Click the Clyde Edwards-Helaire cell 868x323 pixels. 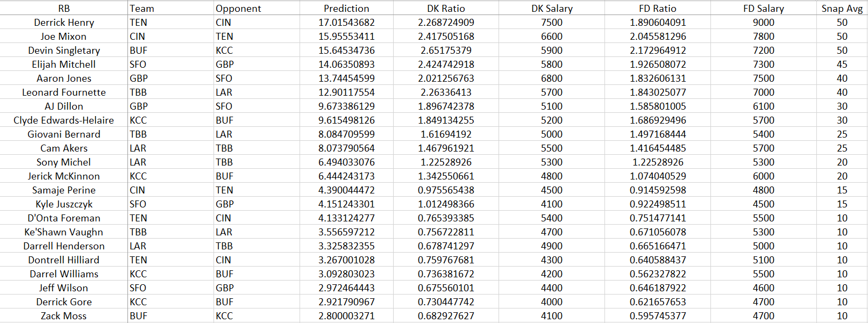(63, 120)
